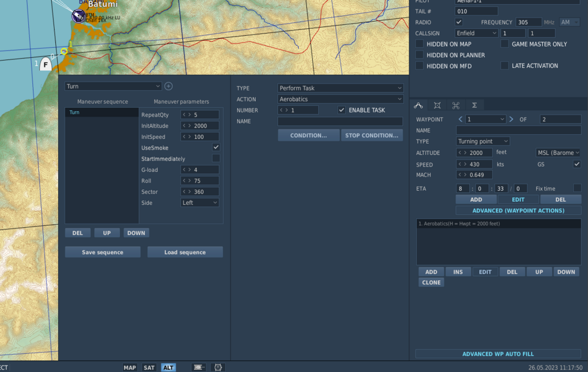Click the ruler measurement icon in status bar

tap(199, 367)
